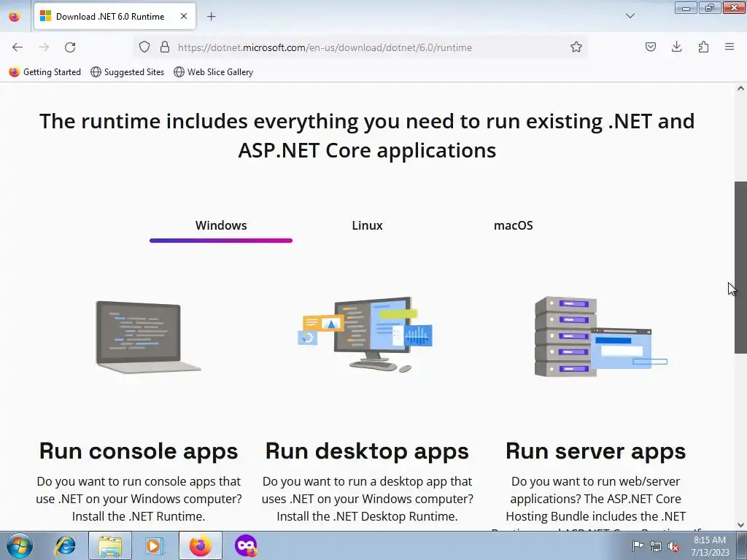
Task: Open Firefox View pinned button
Action: (15, 17)
